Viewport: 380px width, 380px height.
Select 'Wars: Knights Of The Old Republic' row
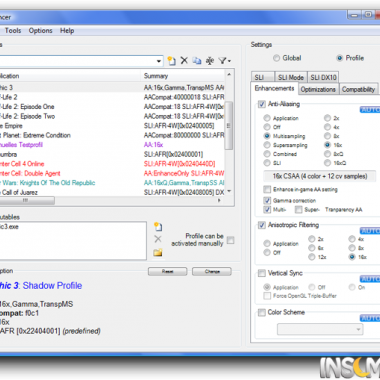[112, 183]
